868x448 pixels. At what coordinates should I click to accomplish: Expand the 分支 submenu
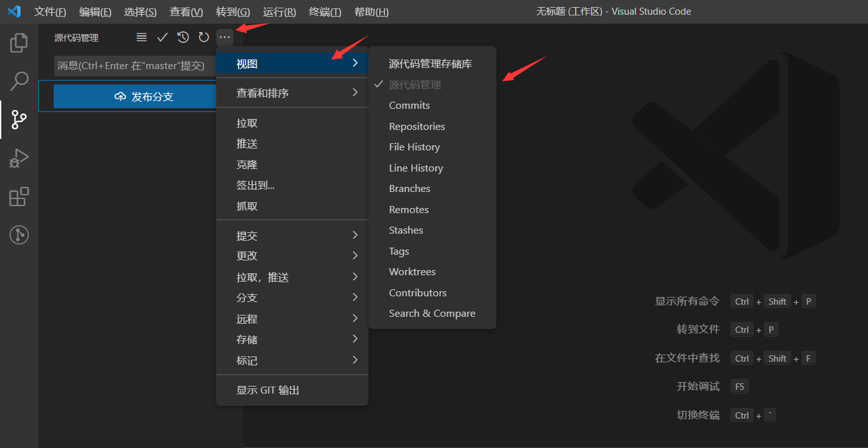pos(292,298)
